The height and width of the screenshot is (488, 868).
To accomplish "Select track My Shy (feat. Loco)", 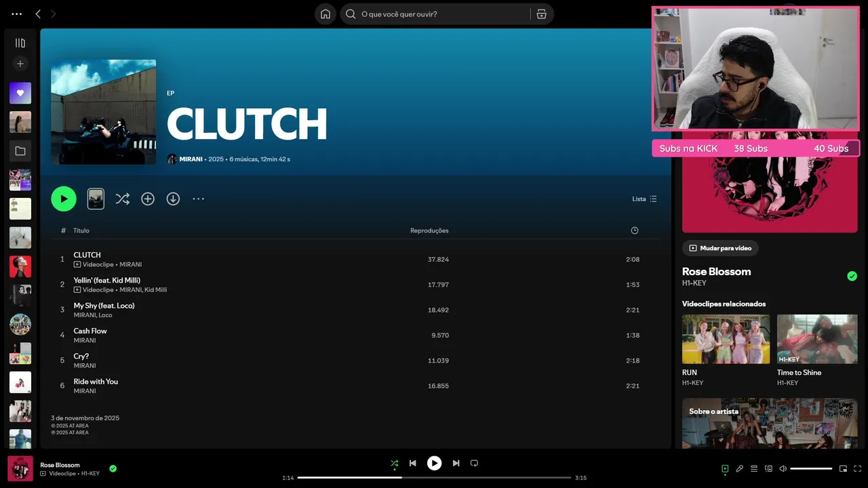I will pyautogui.click(x=355, y=310).
